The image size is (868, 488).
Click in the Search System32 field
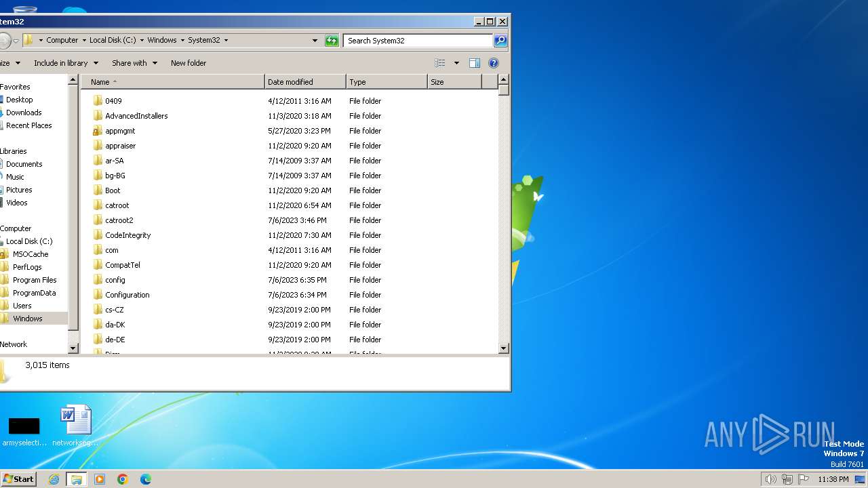coord(418,41)
